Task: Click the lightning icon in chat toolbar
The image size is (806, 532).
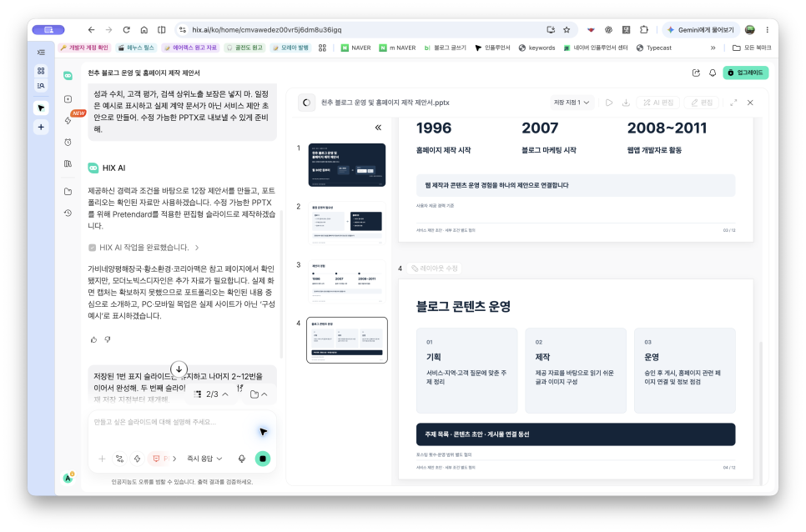Action: (x=137, y=459)
